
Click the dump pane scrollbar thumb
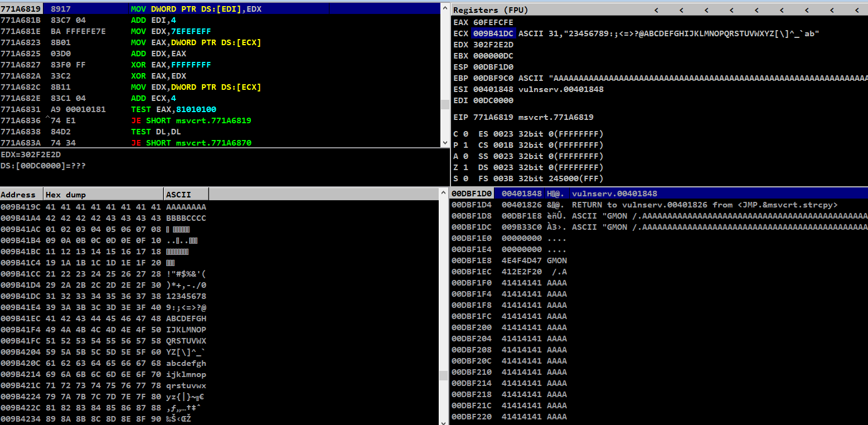click(x=443, y=376)
